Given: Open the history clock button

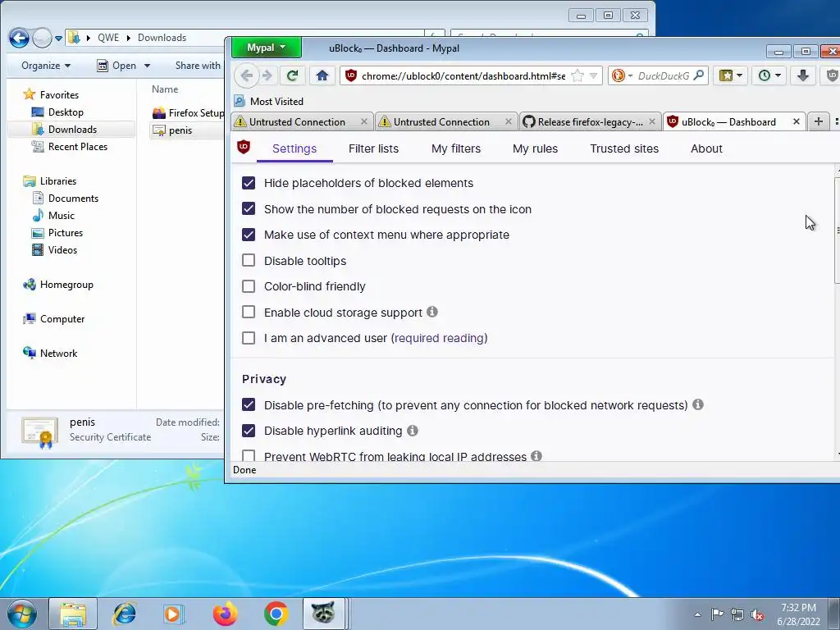Looking at the screenshot, I should (769, 75).
